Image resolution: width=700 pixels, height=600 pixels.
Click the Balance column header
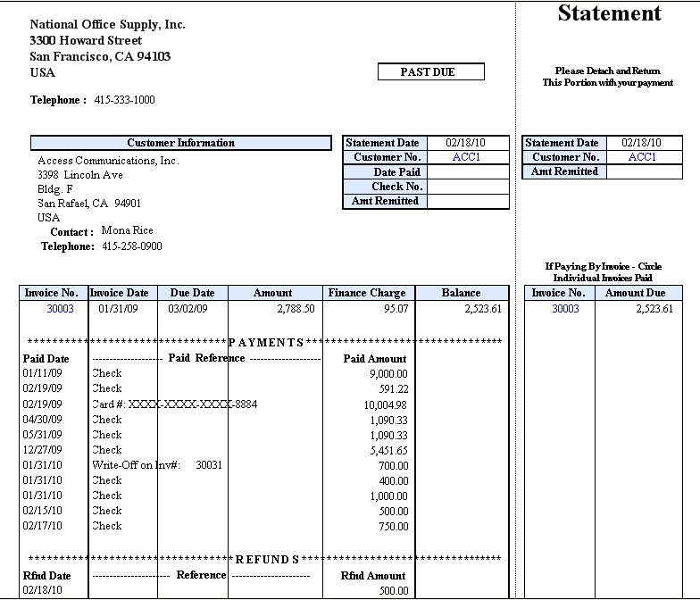[461, 293]
